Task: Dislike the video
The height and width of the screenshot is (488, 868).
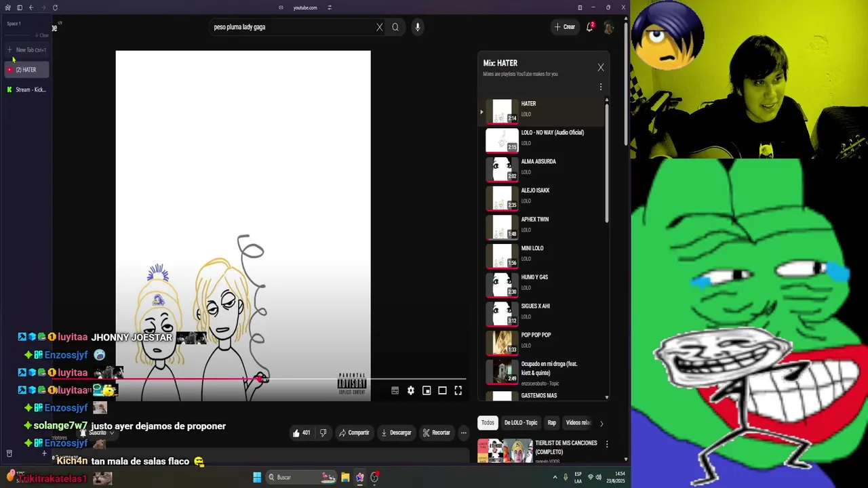Action: [323, 432]
